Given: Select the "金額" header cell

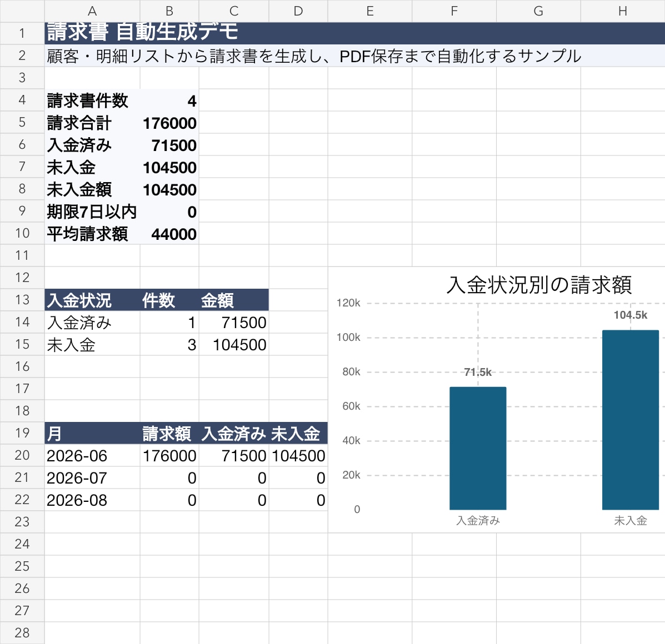Looking at the screenshot, I should [234, 300].
